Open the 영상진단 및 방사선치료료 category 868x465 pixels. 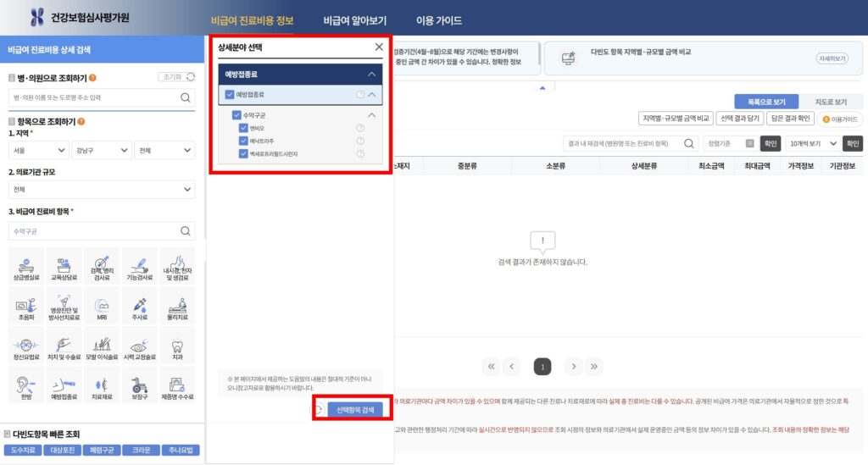click(x=64, y=307)
